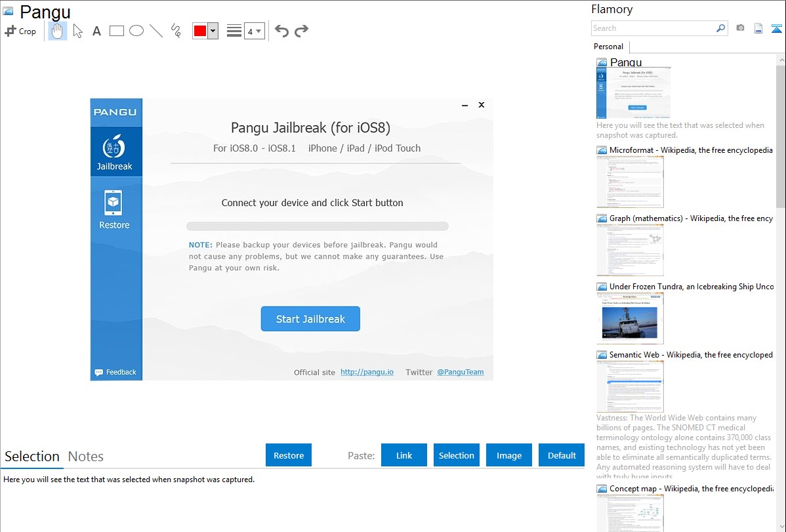Activate the hand pan tool

pyautogui.click(x=58, y=31)
